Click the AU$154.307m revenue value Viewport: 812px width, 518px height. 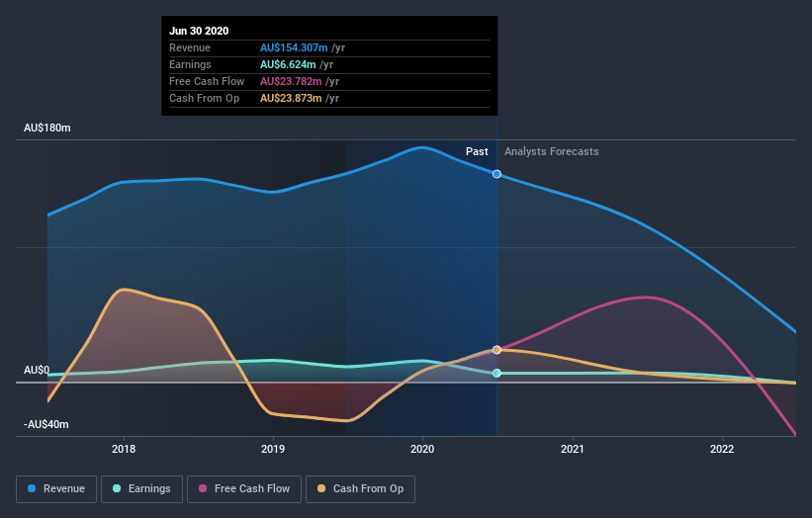[x=294, y=47]
